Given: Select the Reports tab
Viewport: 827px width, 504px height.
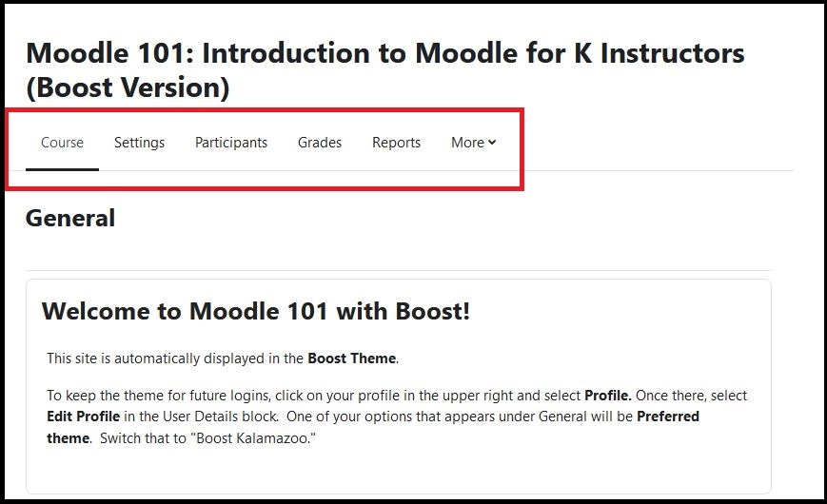Looking at the screenshot, I should point(396,143).
